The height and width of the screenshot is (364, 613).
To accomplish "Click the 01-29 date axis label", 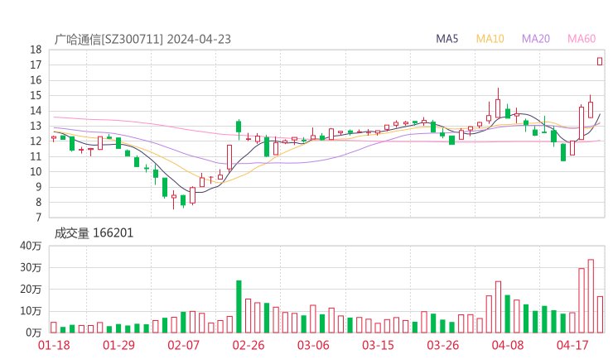I will [x=118, y=345].
